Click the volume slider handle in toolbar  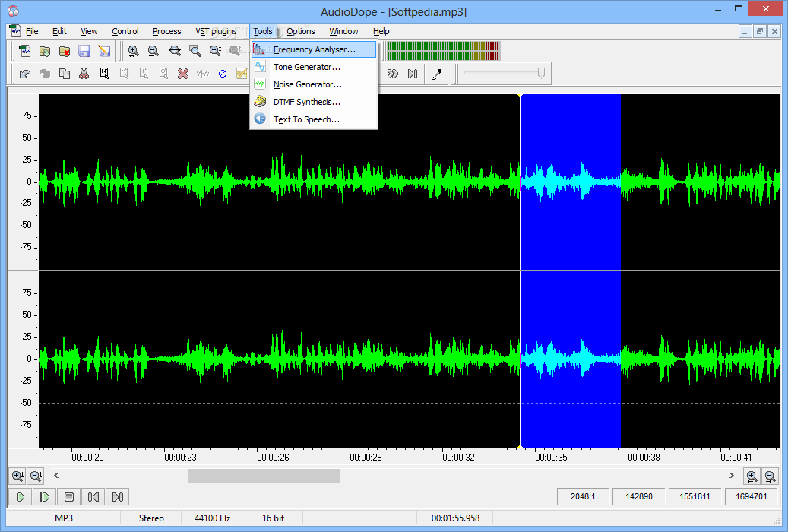pyautogui.click(x=541, y=74)
